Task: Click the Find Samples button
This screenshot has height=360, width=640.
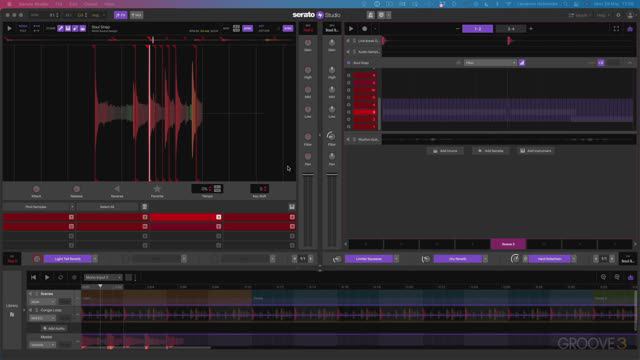Action: tap(36, 207)
